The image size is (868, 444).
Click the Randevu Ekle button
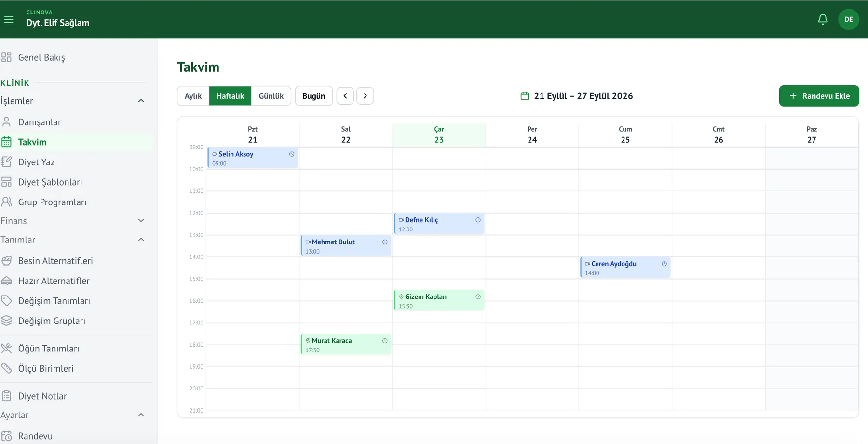point(819,96)
